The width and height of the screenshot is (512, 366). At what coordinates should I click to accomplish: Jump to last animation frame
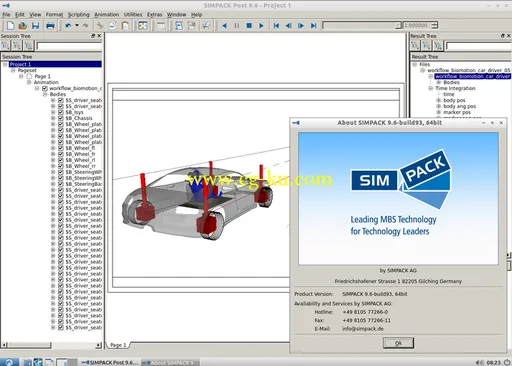tap(313, 25)
